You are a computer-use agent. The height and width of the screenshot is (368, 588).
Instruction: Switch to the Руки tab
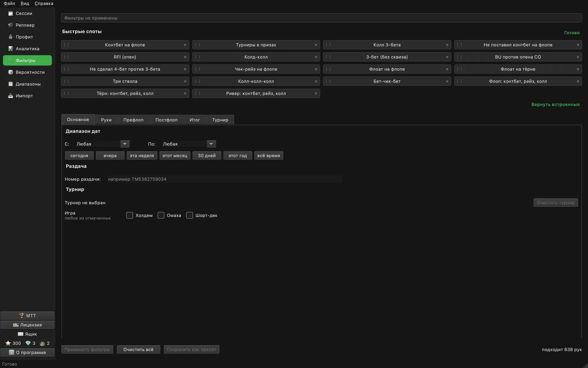[x=106, y=120]
